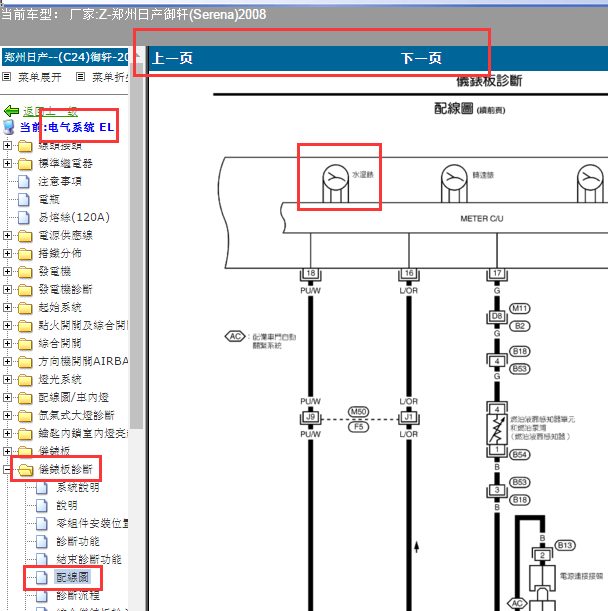The width and height of the screenshot is (608, 611).
Task: Expand the 燈光系統 tree node
Action: [x=7, y=379]
